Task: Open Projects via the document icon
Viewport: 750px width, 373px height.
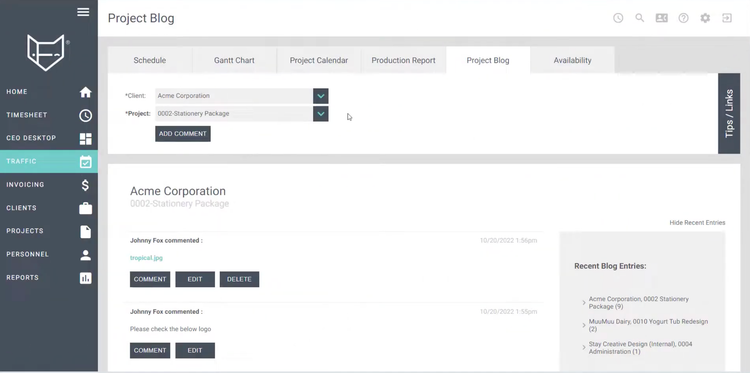Action: pyautogui.click(x=86, y=231)
